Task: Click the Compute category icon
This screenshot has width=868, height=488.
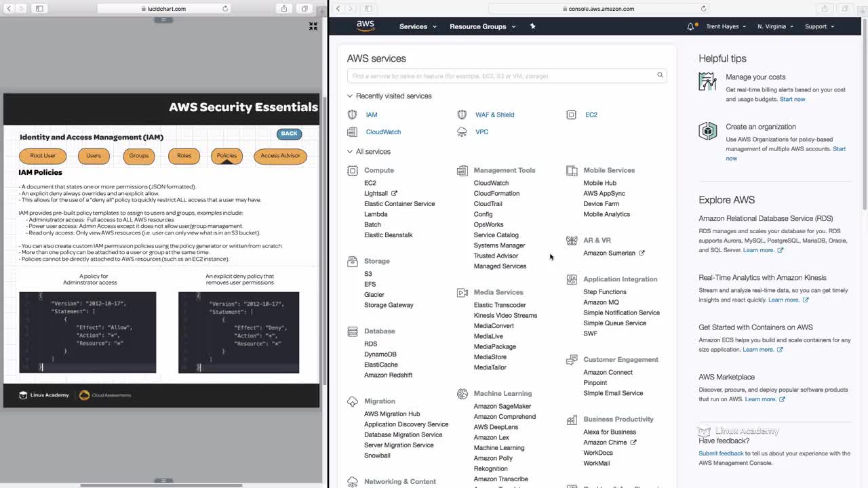Action: (x=353, y=171)
